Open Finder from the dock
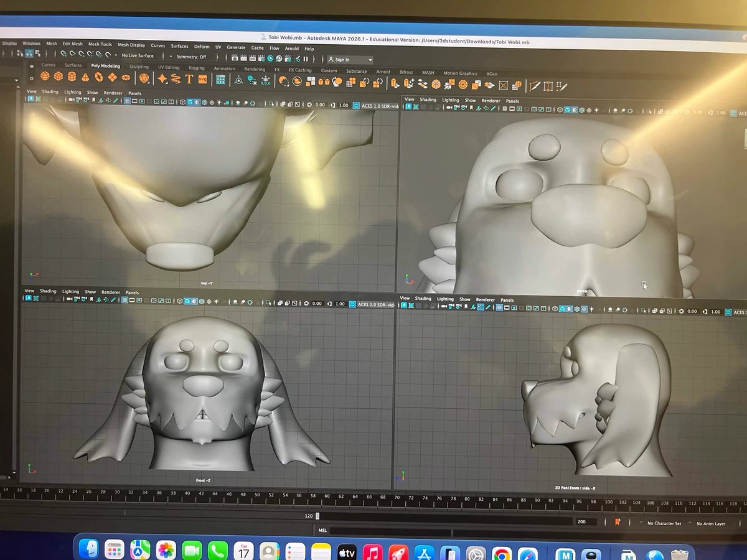This screenshot has height=560, width=747. pyautogui.click(x=88, y=549)
